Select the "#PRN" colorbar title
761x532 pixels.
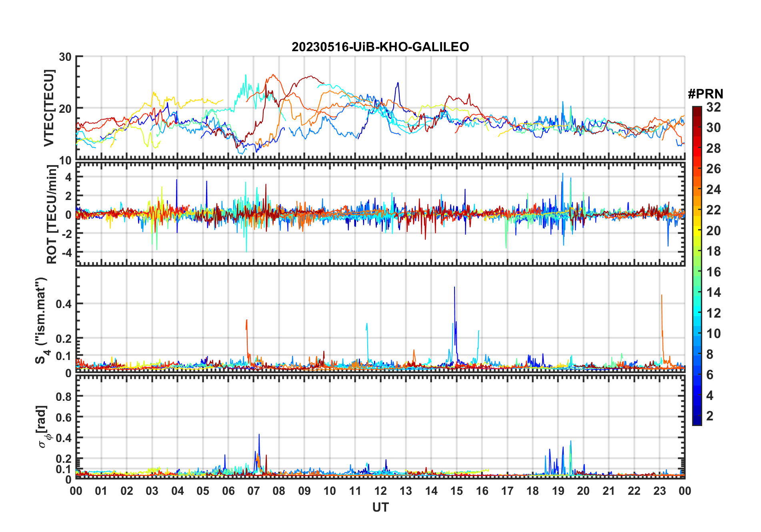(705, 94)
